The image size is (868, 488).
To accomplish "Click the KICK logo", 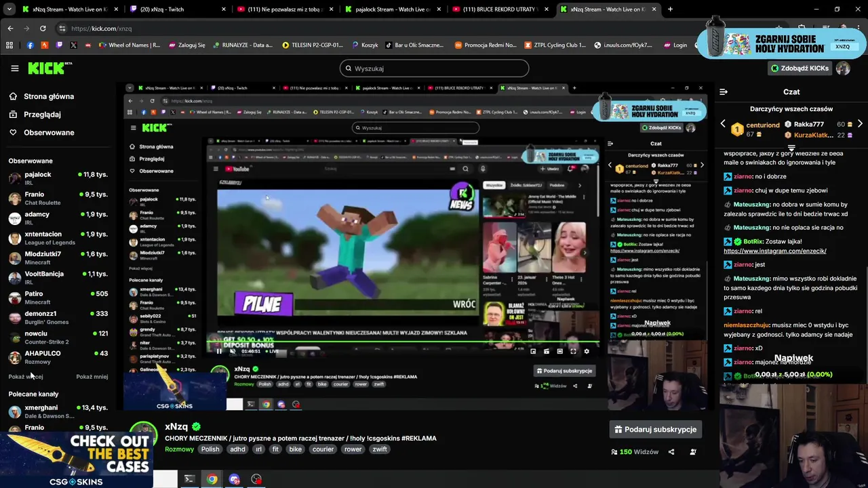I will (x=50, y=68).
